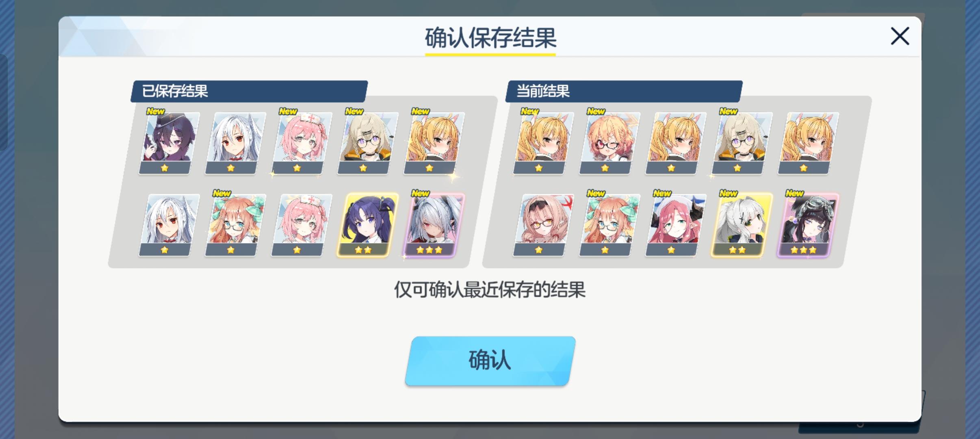Image resolution: width=980 pixels, height=439 pixels.
Task: Click the 确认 confirm button
Action: click(x=490, y=361)
